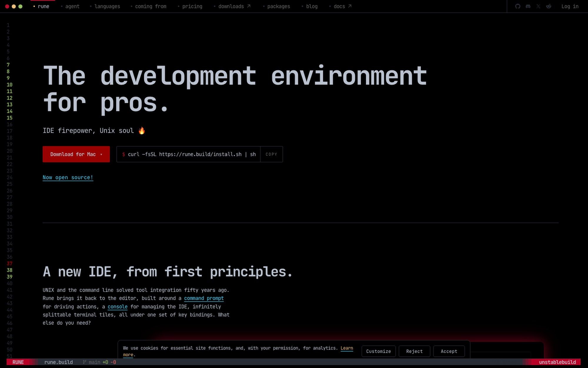Accept analytics cookies
This screenshot has width=588, height=368.
pos(449,351)
